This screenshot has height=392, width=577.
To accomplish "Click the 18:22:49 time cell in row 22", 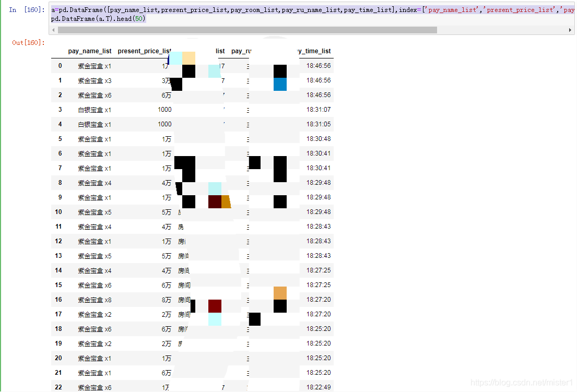I will tap(319, 387).
